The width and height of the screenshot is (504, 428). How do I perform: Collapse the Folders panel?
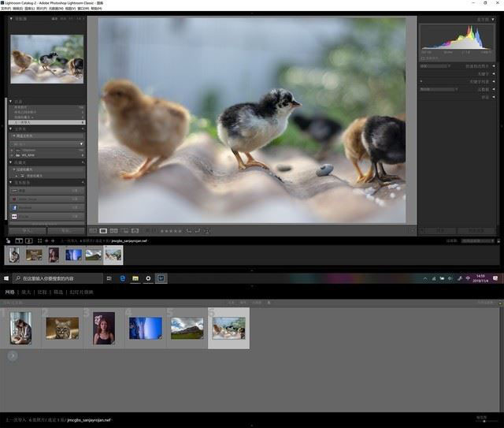11,128
